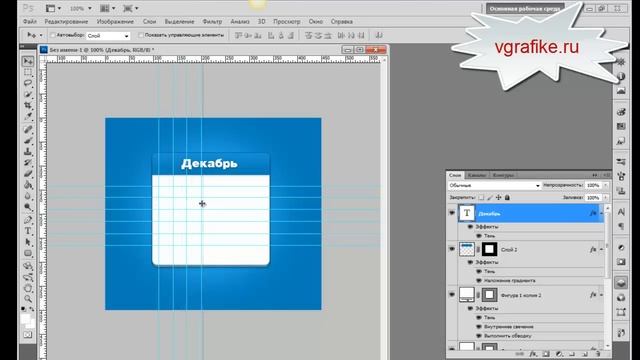The height and width of the screenshot is (360, 640).
Task: Open the Файл menu
Action: coord(29,22)
